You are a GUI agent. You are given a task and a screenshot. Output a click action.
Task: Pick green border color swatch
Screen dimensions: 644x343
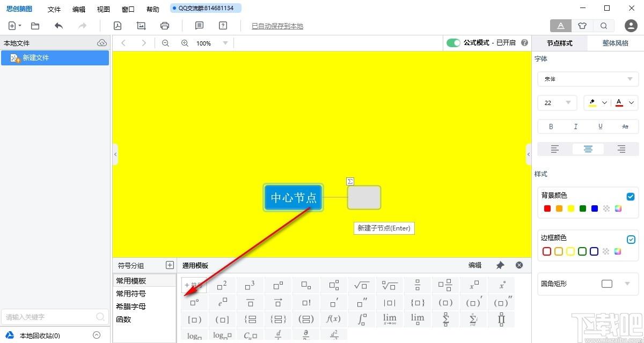(x=582, y=251)
